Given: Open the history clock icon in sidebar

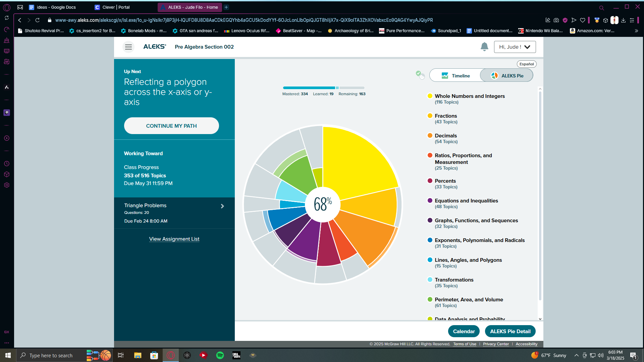Looking at the screenshot, I should click(7, 164).
